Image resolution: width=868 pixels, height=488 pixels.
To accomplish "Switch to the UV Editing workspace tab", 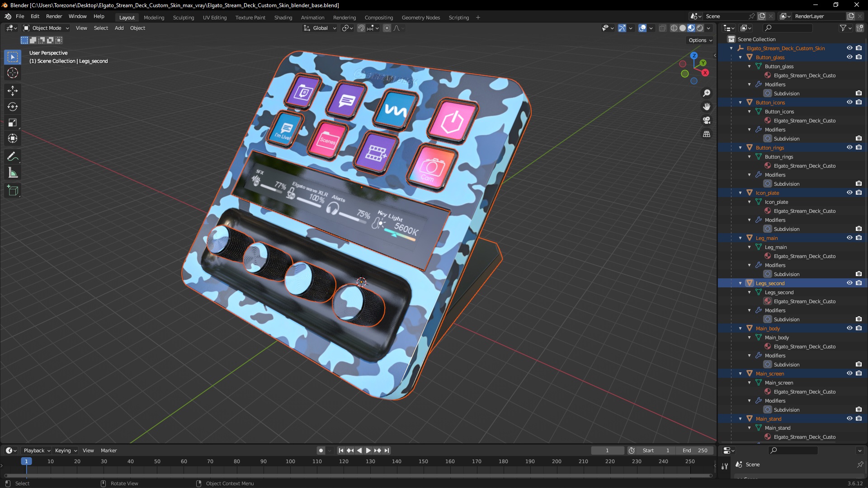I will (x=215, y=18).
